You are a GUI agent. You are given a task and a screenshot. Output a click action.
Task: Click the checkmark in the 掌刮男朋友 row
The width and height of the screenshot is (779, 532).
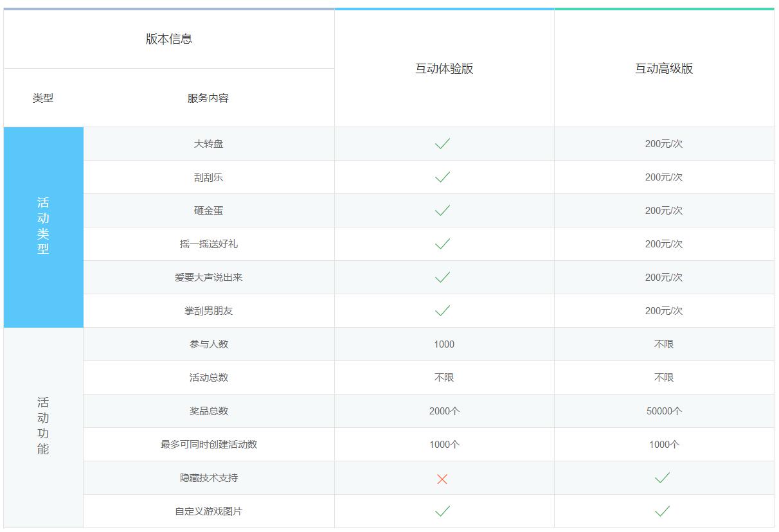coord(442,311)
